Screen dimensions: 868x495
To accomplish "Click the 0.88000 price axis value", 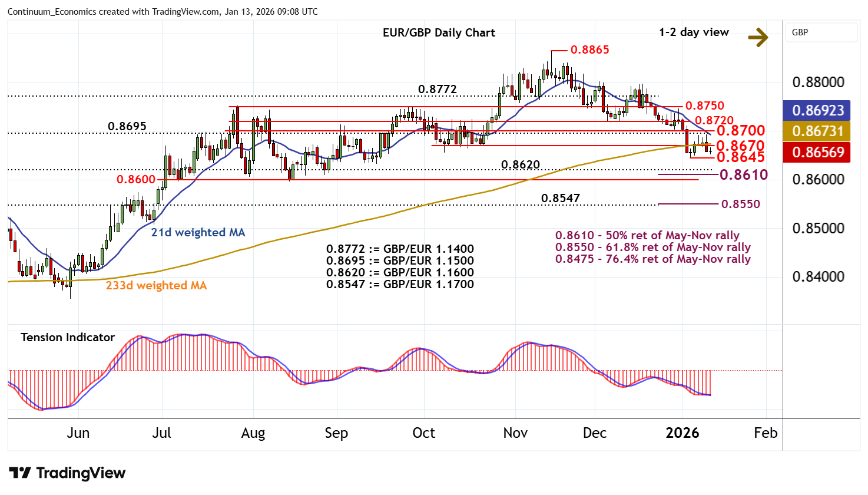I will 818,82.
